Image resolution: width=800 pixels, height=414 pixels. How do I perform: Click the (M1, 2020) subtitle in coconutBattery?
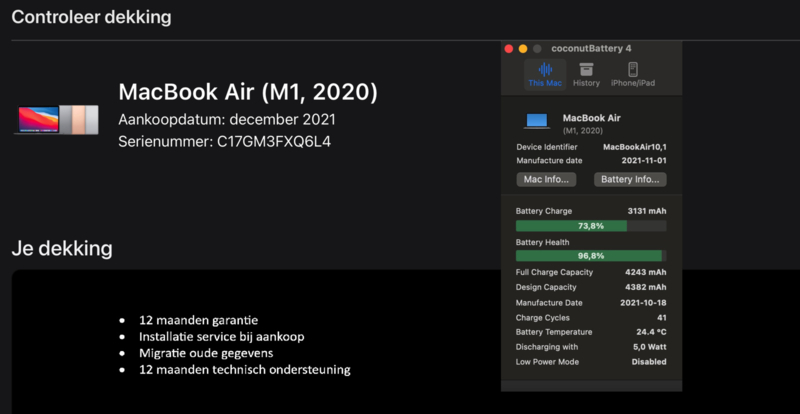[x=583, y=131]
